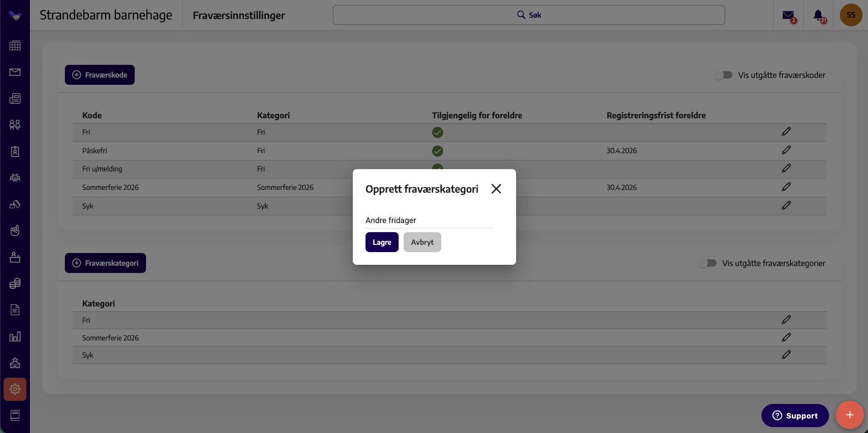This screenshot has height=433, width=868.
Task: Click the Søk search field
Action: pos(529,15)
